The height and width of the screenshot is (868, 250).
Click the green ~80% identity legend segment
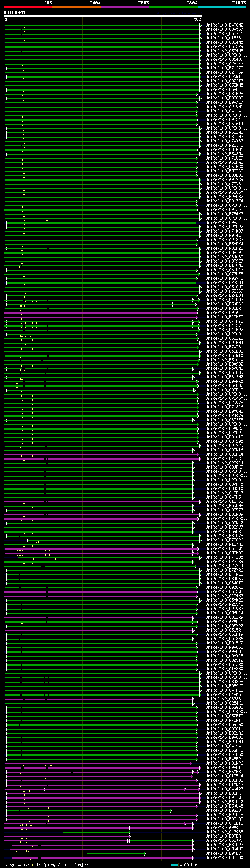pos(173,7)
